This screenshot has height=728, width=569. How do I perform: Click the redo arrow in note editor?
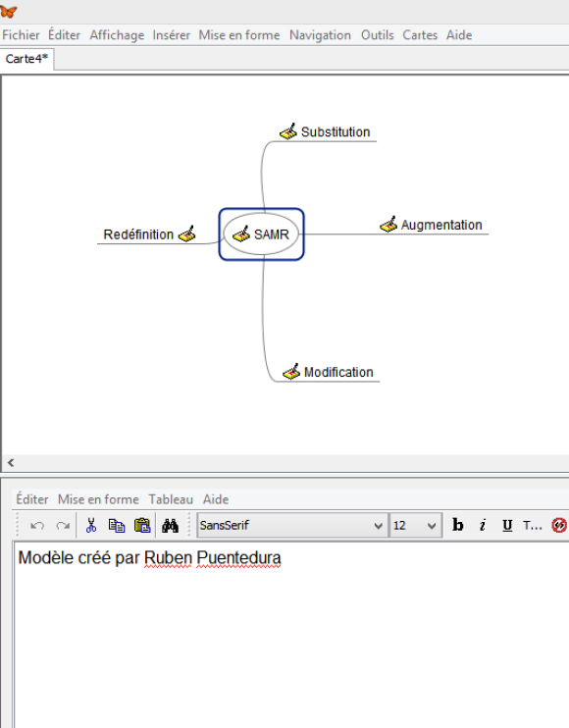pyautogui.click(x=63, y=526)
